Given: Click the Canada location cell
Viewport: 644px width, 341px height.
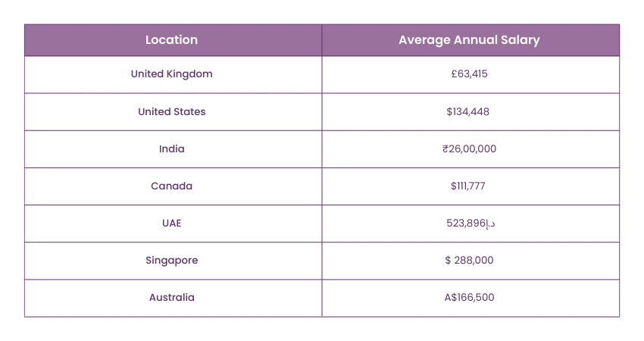Looking at the screenshot, I should click(172, 186).
